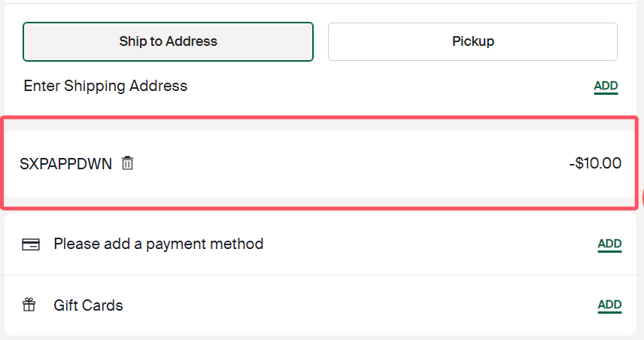Image resolution: width=644 pixels, height=340 pixels.
Task: Click the Gift Cards label
Action: (88, 305)
